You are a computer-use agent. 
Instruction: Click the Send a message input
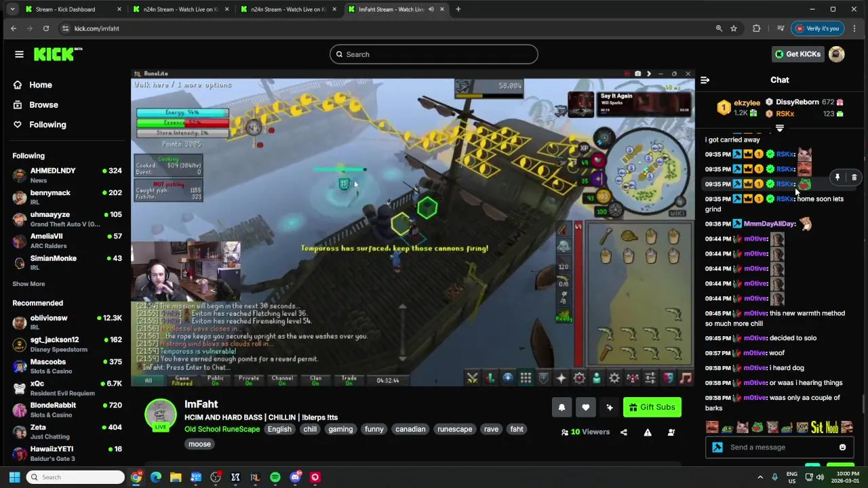[779, 447]
